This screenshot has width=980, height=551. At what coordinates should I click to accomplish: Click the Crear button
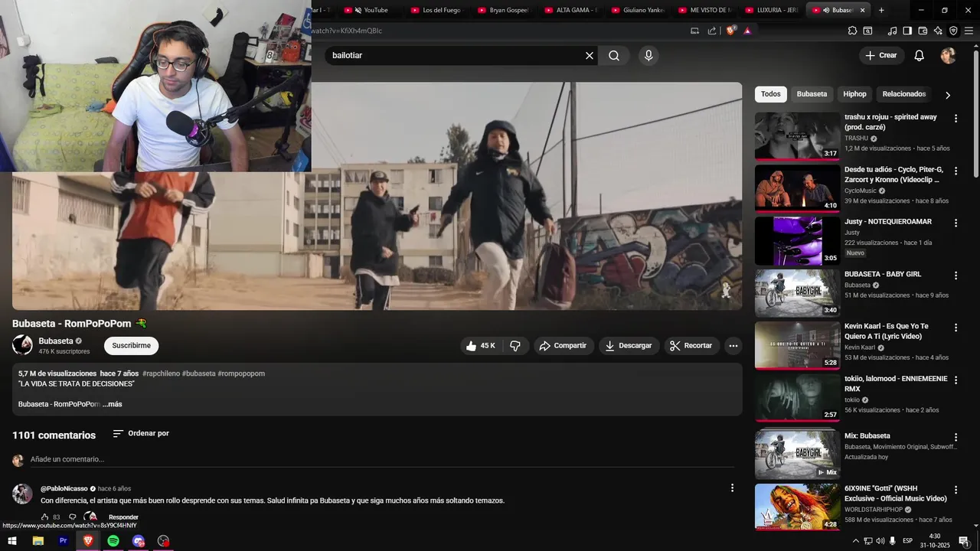(x=881, y=55)
